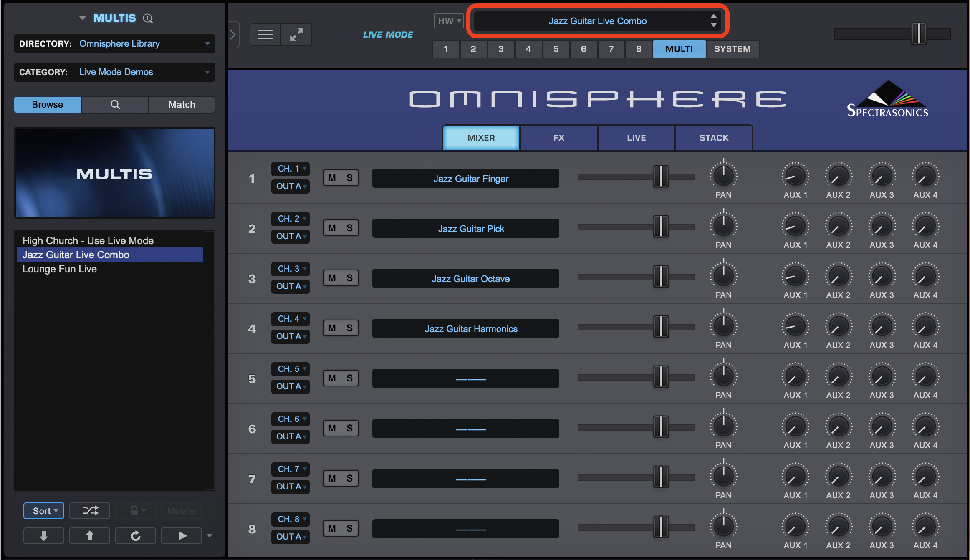The width and height of the screenshot is (970, 560).
Task: Adjust the PAN knob for part 7
Action: pos(724,476)
